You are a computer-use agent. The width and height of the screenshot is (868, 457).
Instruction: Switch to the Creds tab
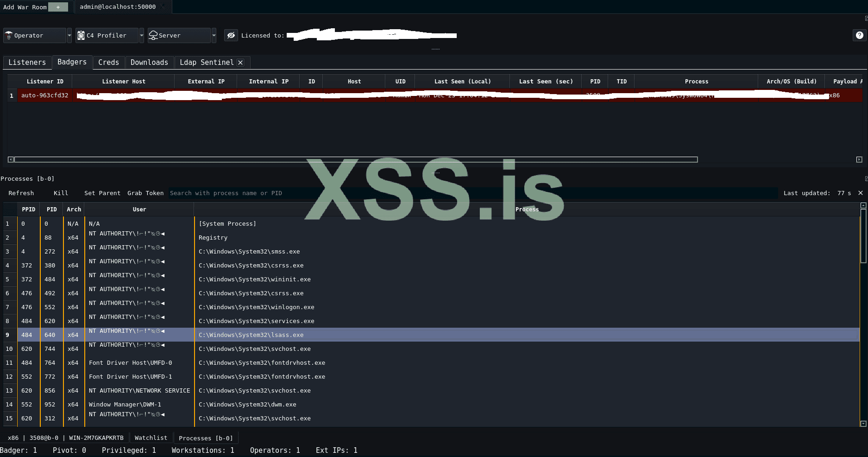coord(108,63)
